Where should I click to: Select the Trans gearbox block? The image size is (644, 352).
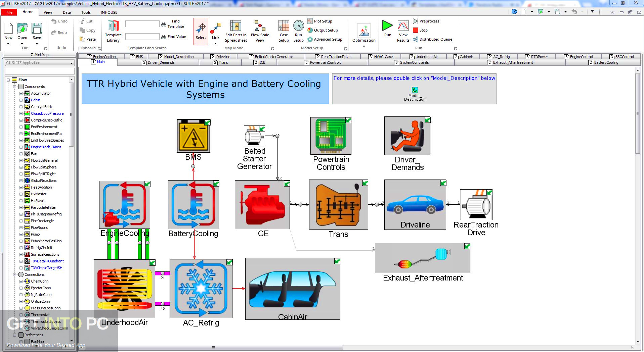pyautogui.click(x=338, y=205)
